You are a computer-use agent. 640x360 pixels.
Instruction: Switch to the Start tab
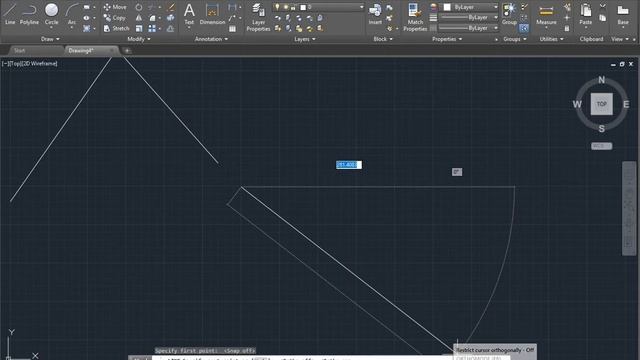(x=19, y=51)
